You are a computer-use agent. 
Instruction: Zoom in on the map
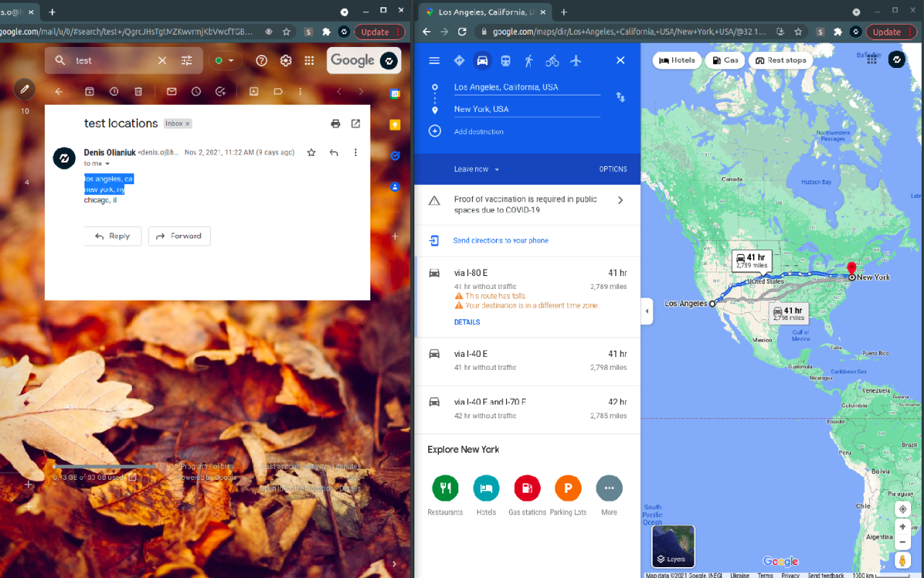tap(902, 527)
